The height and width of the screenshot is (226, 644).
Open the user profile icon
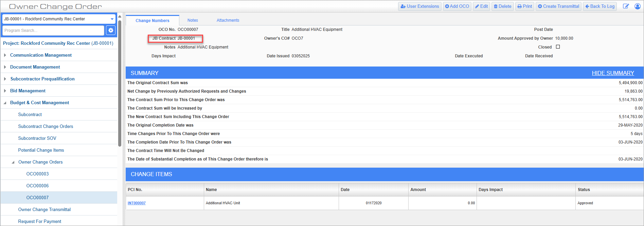click(x=638, y=6)
